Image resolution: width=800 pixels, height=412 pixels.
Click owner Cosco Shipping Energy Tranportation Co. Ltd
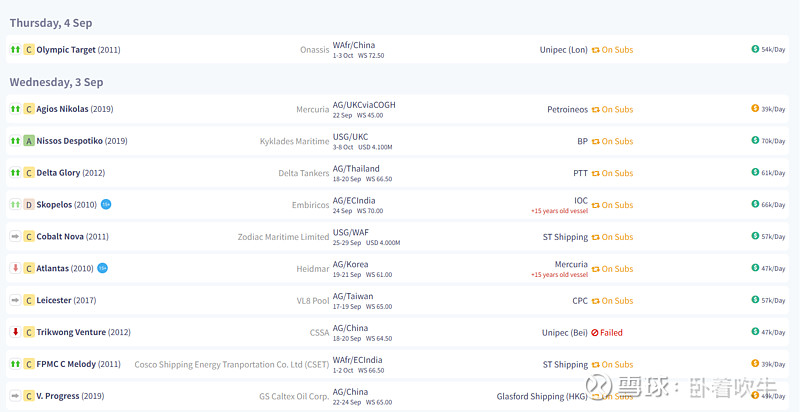coord(232,365)
